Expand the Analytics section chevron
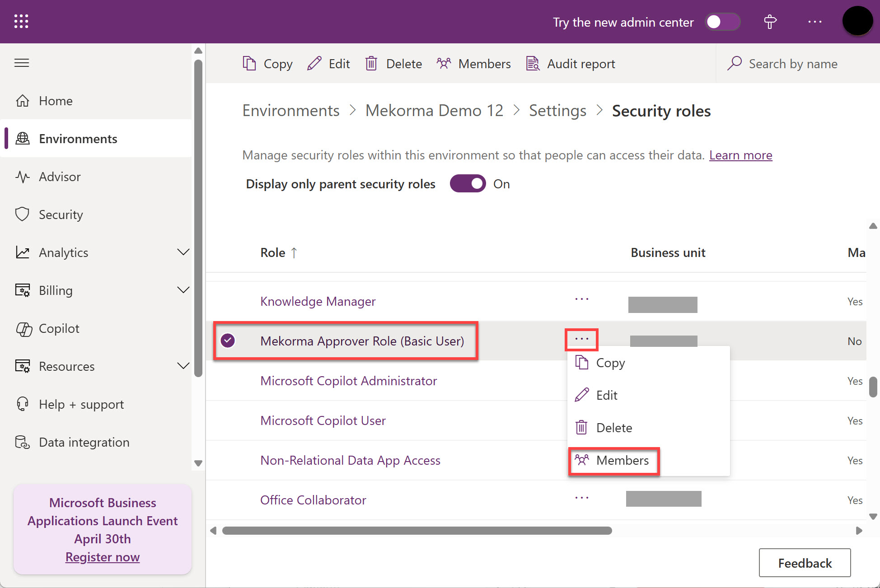 pyautogui.click(x=183, y=252)
